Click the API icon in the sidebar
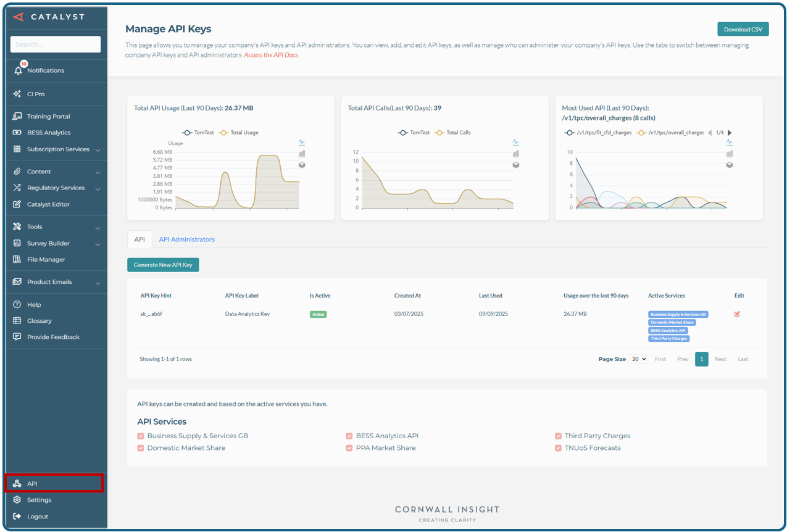787x532 pixels. tap(17, 483)
